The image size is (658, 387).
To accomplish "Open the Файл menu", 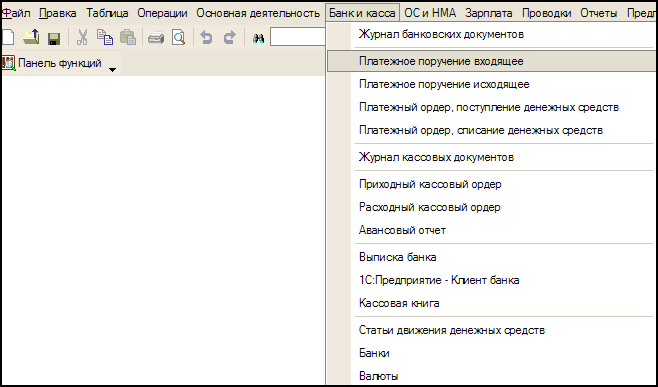I will coord(16,13).
